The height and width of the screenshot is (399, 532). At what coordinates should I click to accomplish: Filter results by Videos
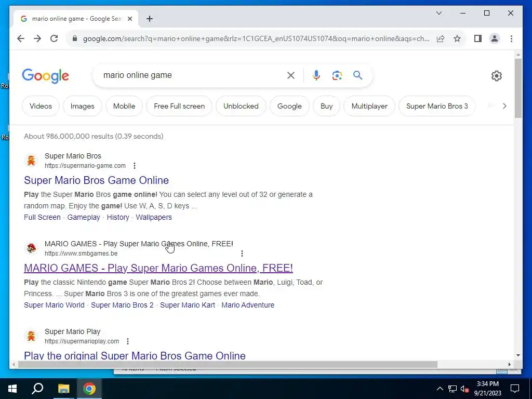pos(41,106)
